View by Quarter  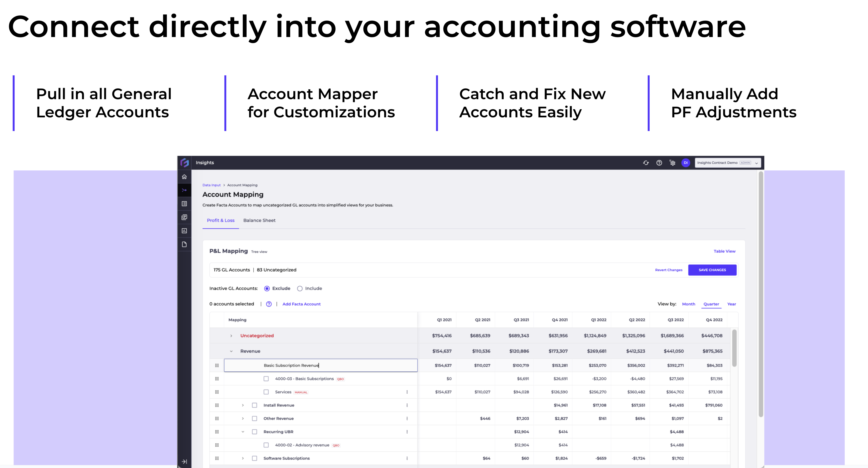(x=711, y=304)
